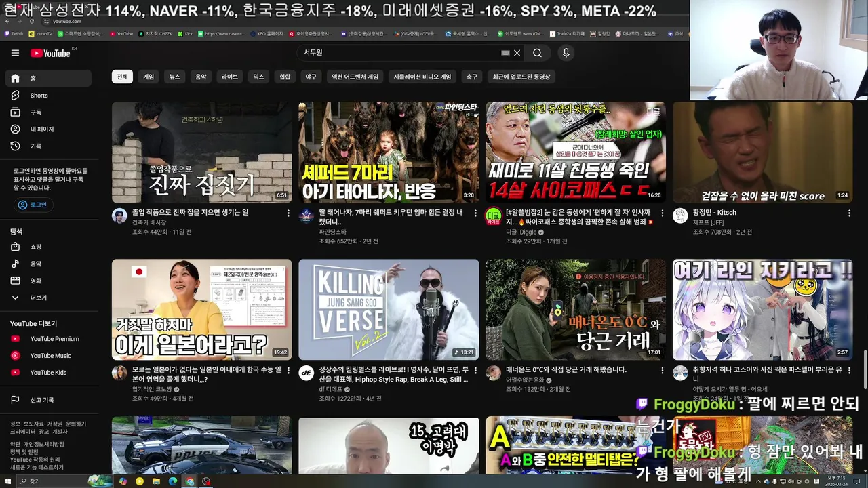The width and height of the screenshot is (868, 488).
Task: Open 기록 history in the sidebar
Action: (48, 146)
